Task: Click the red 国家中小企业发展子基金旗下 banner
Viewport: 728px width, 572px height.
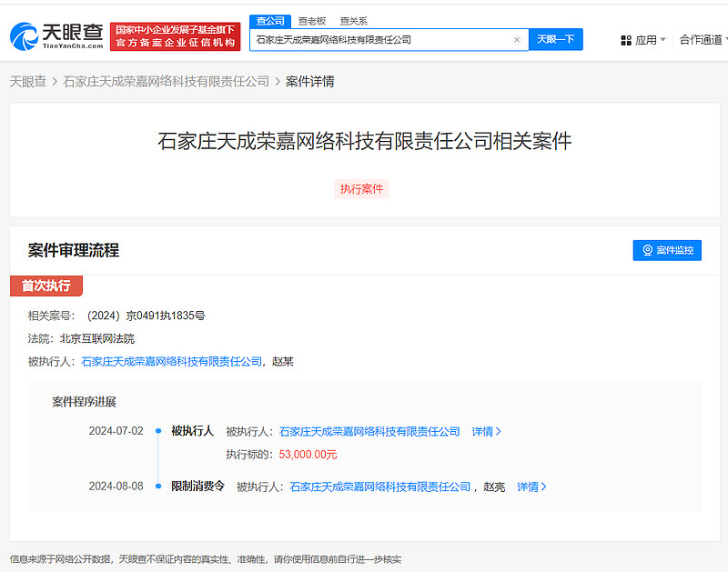Action: (175, 36)
